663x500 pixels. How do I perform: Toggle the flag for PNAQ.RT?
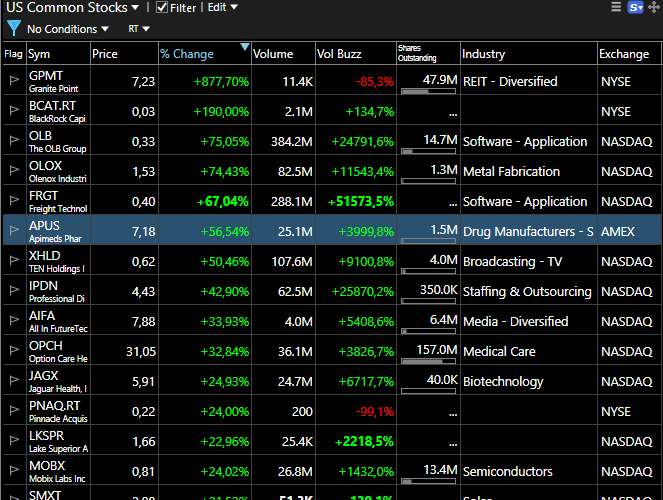click(14, 410)
